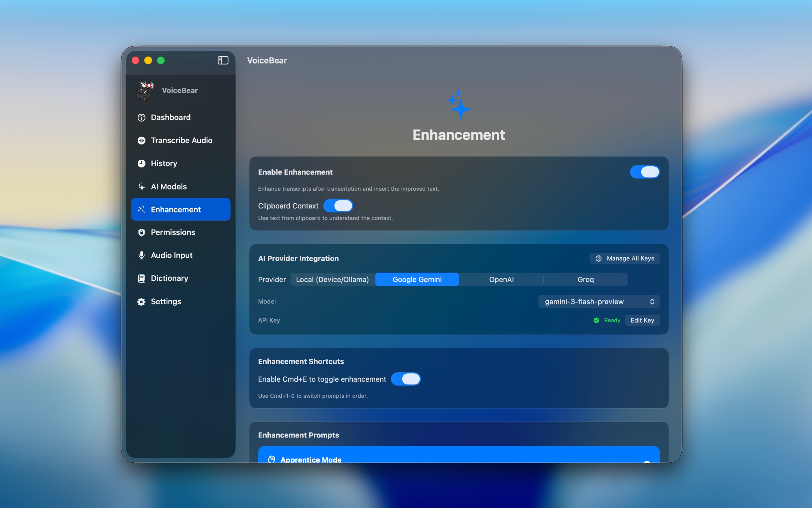This screenshot has height=508, width=812.
Task: Click the green Ready checkmark icon
Action: (x=596, y=320)
